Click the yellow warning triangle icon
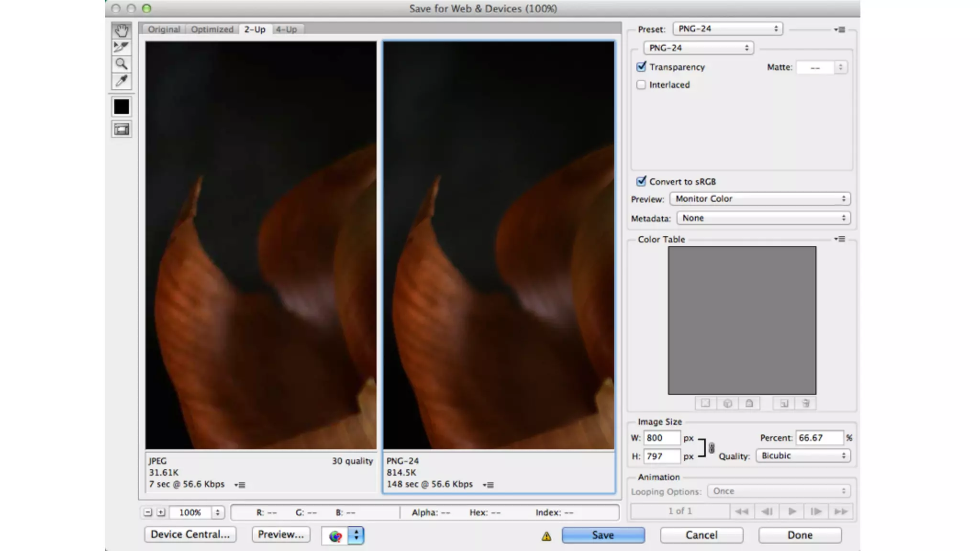 tap(546, 536)
